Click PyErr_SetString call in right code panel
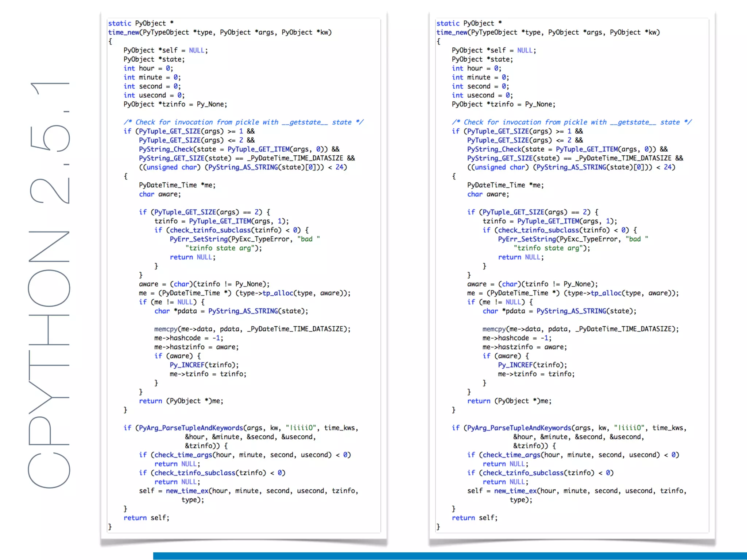 click(x=527, y=239)
